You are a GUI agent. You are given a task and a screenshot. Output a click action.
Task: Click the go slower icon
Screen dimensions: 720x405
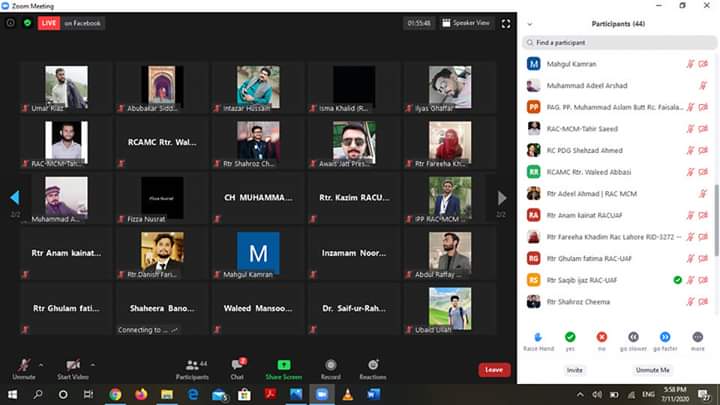coord(633,337)
